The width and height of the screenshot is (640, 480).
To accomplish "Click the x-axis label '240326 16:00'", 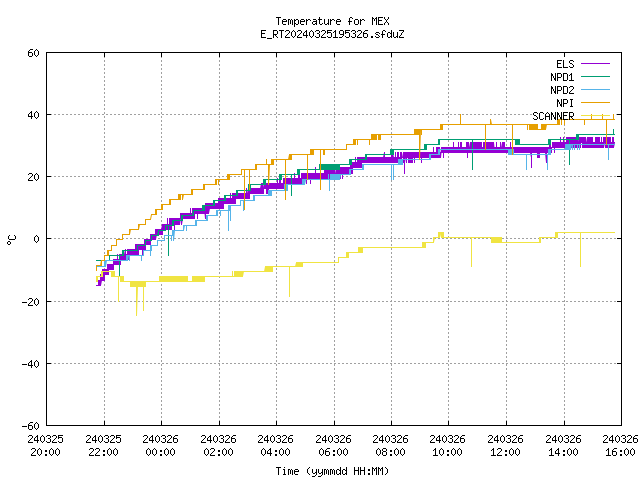I will (620, 446).
